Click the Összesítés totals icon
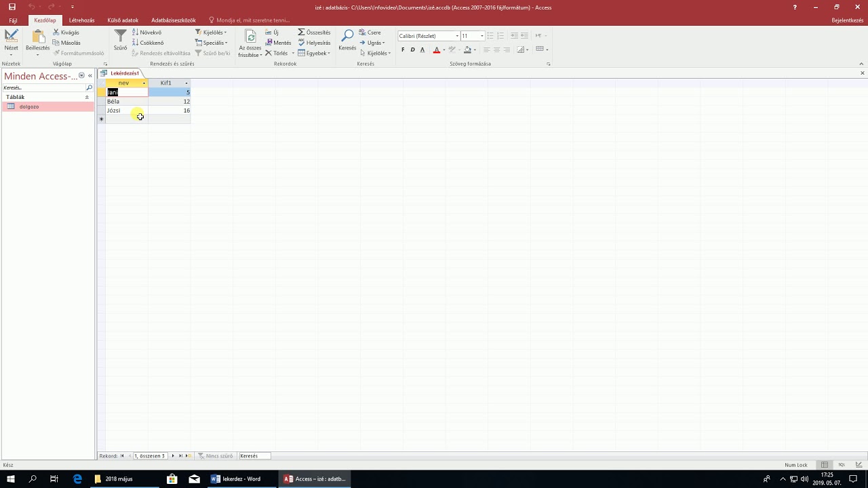This screenshot has height=488, width=868. pyautogui.click(x=301, y=32)
